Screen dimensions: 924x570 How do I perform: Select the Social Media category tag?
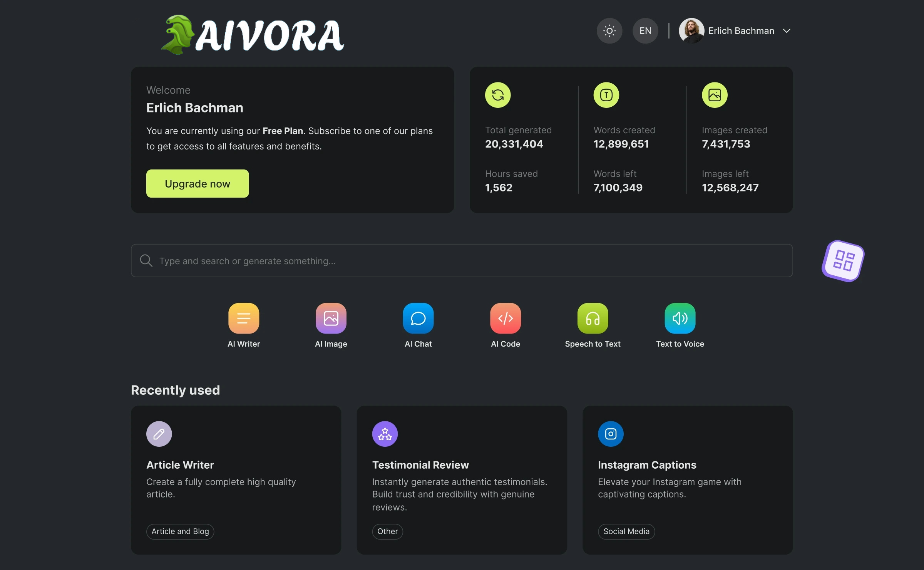[626, 531]
